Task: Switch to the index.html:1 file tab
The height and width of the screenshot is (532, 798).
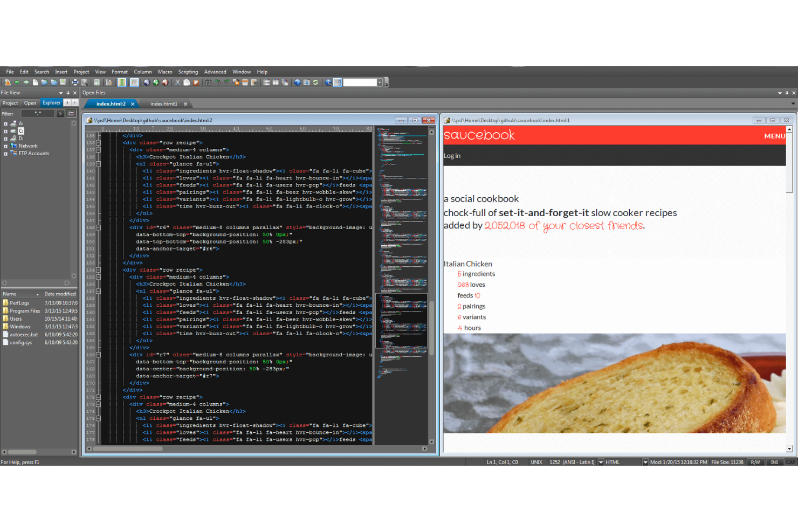Action: [x=164, y=104]
